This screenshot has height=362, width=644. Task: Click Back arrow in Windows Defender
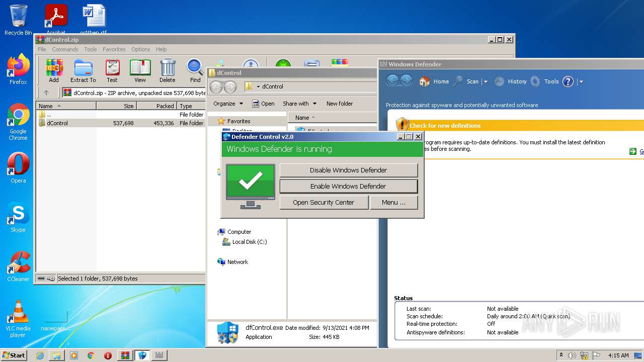[x=393, y=80]
